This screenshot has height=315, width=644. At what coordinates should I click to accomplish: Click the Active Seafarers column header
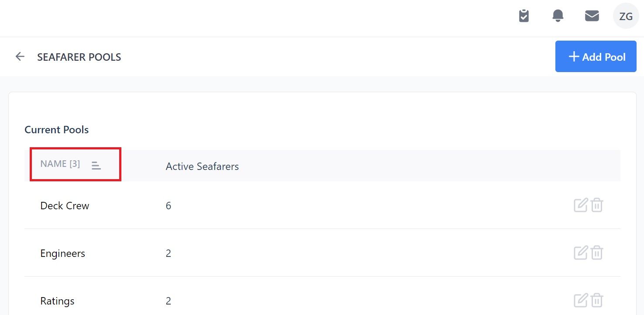point(202,166)
